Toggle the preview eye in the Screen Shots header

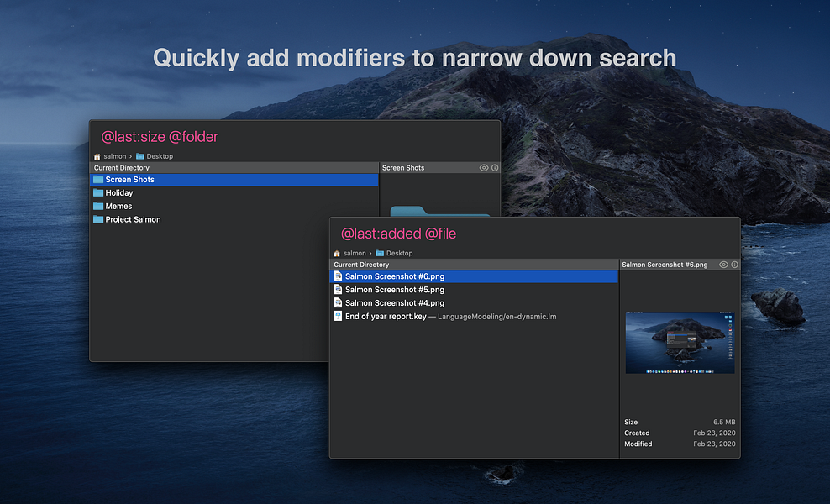pos(484,168)
